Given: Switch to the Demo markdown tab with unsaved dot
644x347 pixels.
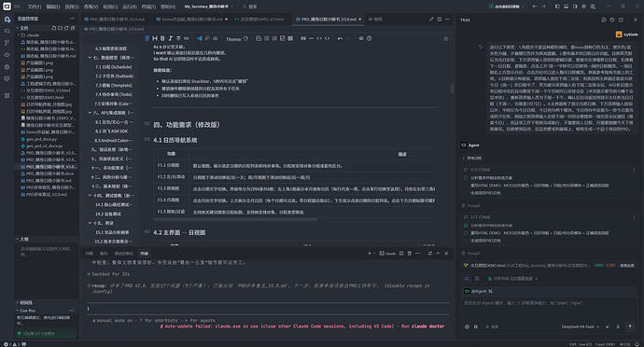Looking at the screenshot, I should 191,19.
